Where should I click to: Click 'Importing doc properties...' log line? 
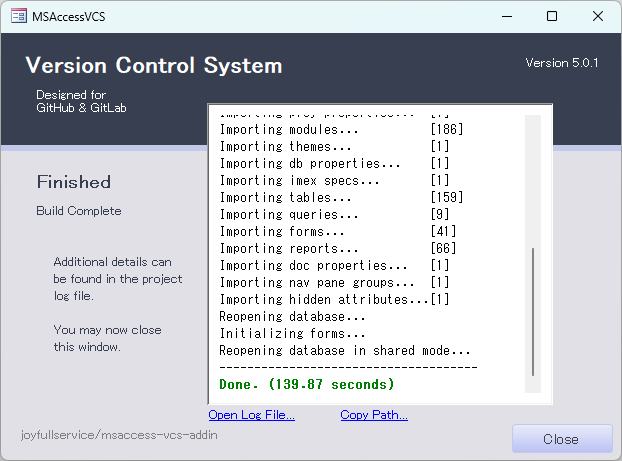334,265
